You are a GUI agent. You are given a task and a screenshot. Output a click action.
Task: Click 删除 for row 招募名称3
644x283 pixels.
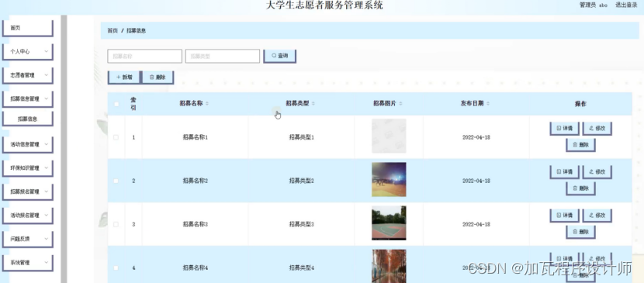coord(580,232)
